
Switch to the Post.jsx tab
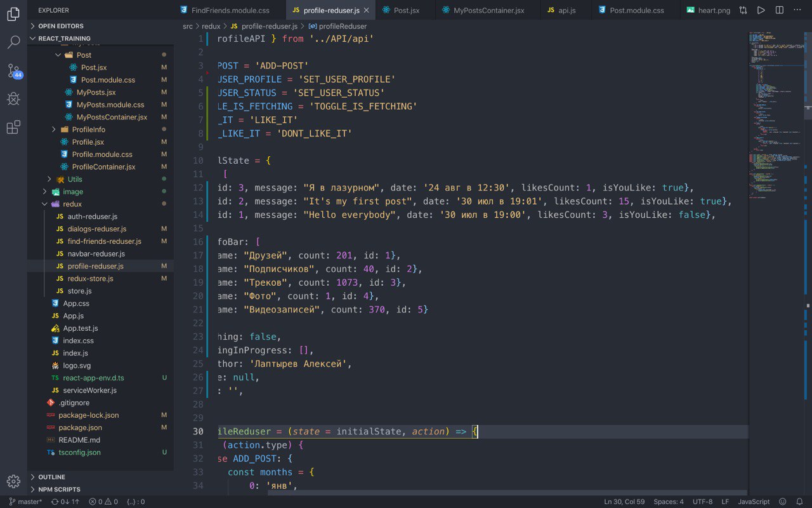(x=406, y=10)
